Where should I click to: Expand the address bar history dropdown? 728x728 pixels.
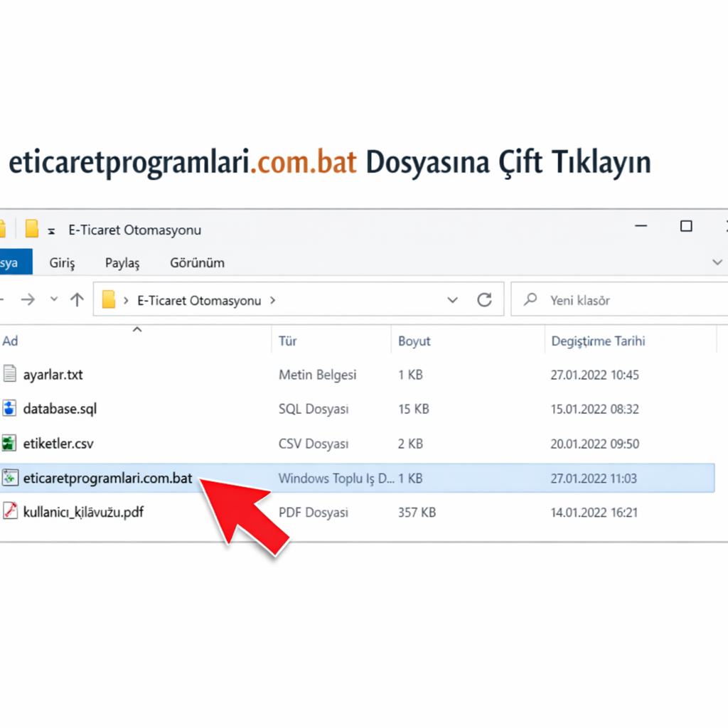(453, 300)
